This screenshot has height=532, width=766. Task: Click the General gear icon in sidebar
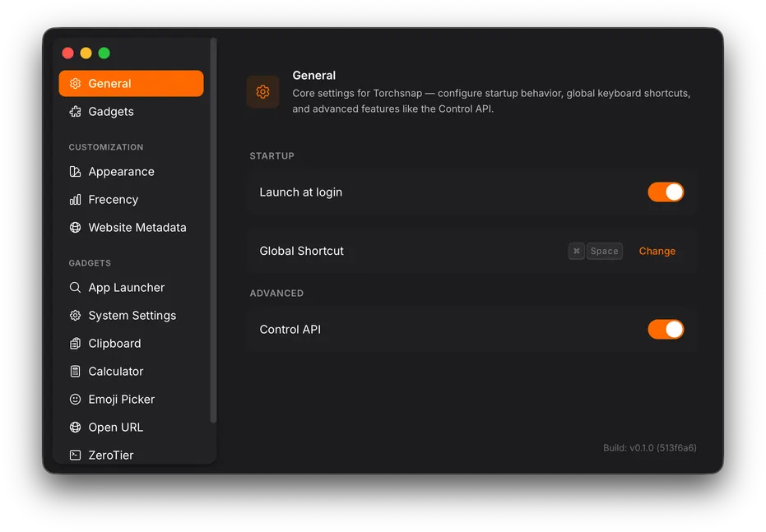pyautogui.click(x=75, y=84)
